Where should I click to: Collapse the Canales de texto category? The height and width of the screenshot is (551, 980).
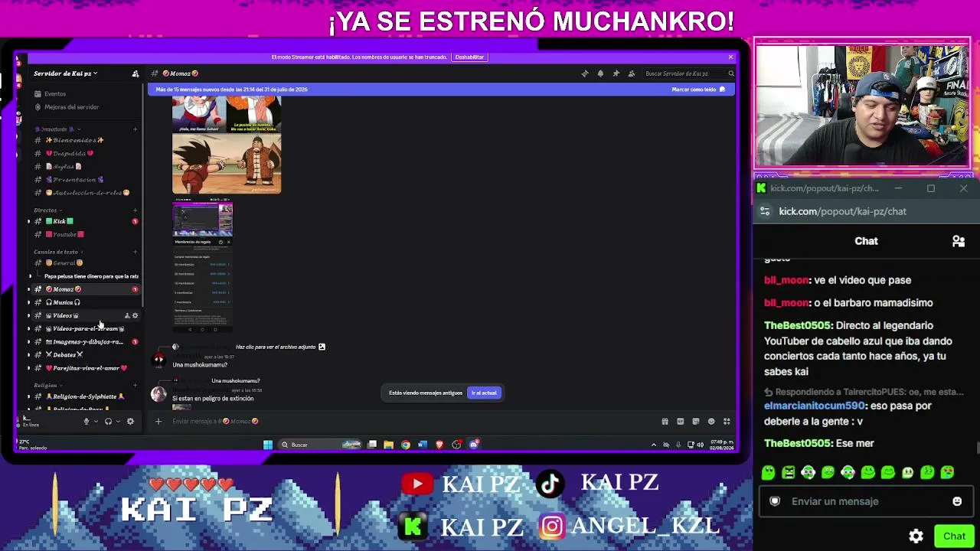tap(59, 252)
